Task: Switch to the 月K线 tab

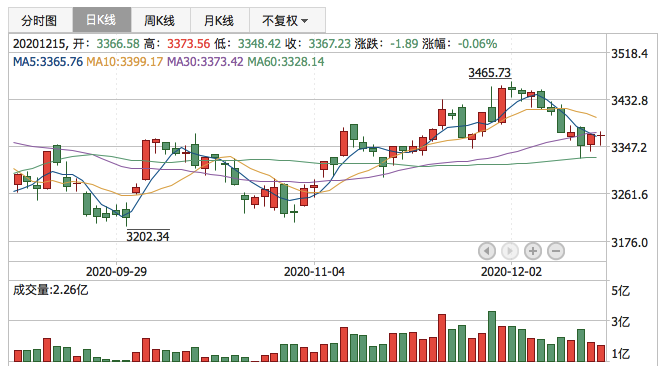Action: 220,20
